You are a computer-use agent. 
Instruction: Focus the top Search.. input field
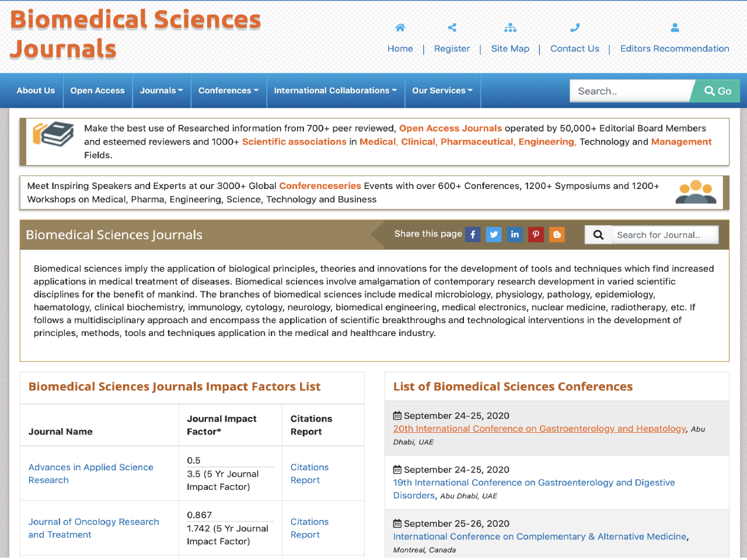point(631,91)
